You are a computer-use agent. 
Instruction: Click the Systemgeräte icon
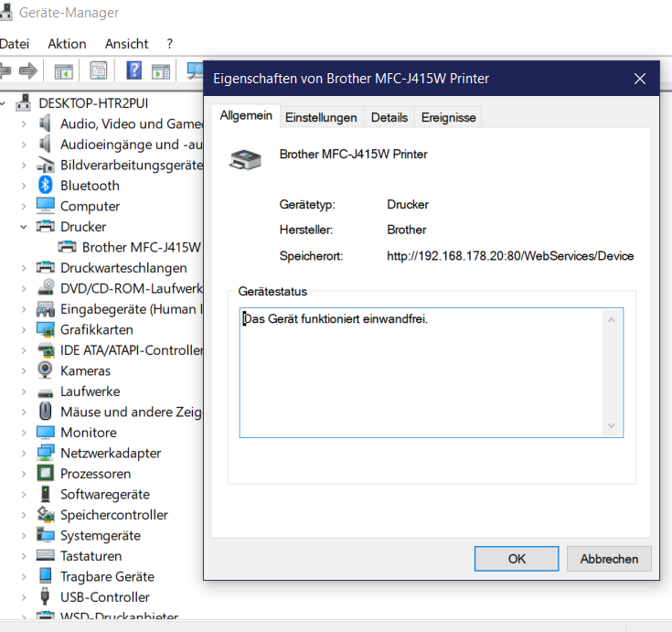click(46, 535)
